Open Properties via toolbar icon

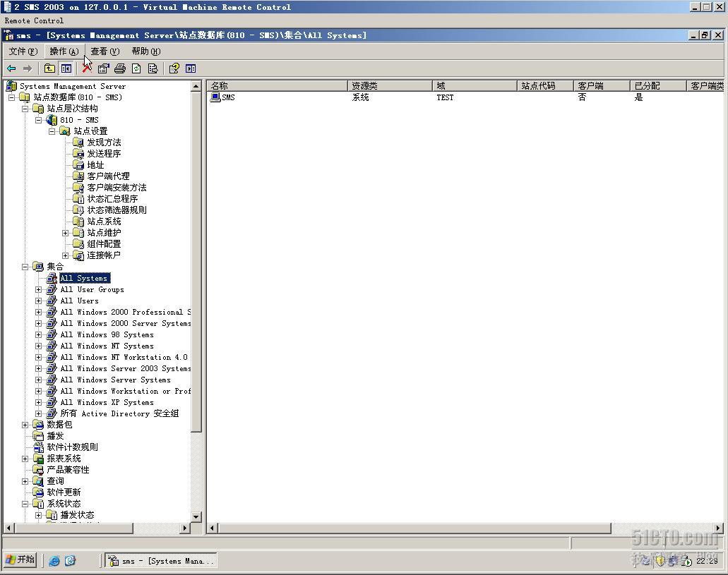pos(103,68)
